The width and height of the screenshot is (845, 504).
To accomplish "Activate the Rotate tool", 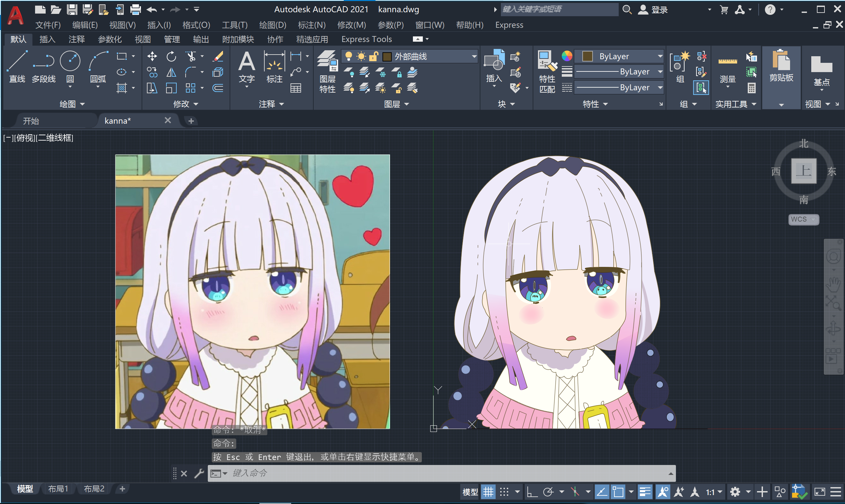I will [x=171, y=56].
